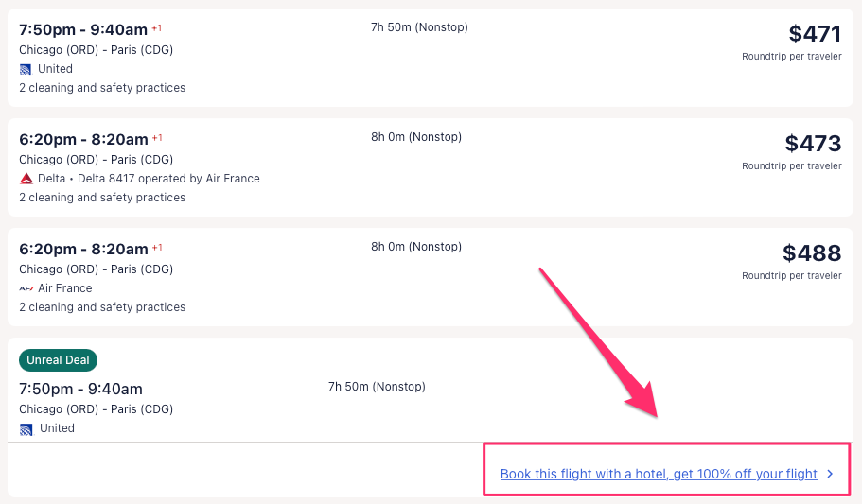View cleaning and safety practices for the $471 flight

pyautogui.click(x=102, y=88)
